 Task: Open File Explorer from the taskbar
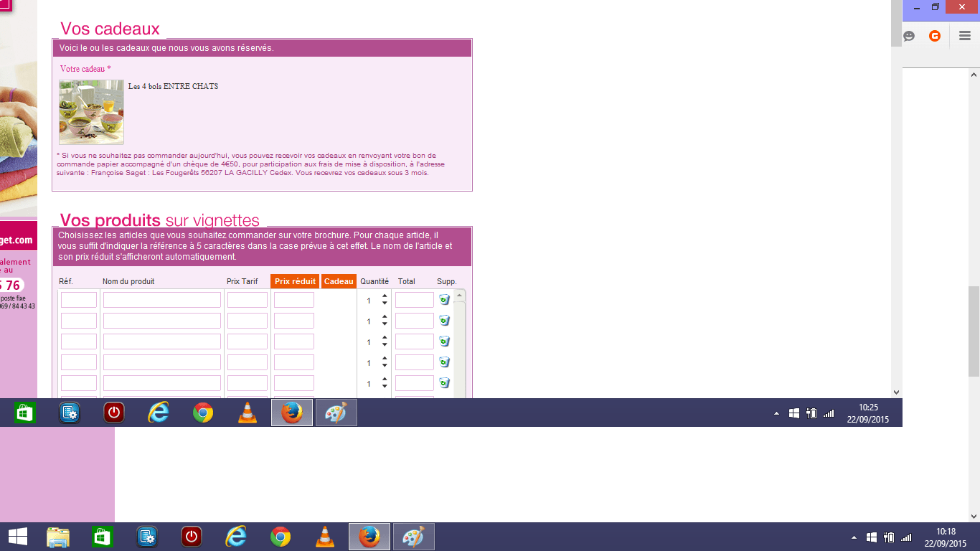pyautogui.click(x=58, y=537)
